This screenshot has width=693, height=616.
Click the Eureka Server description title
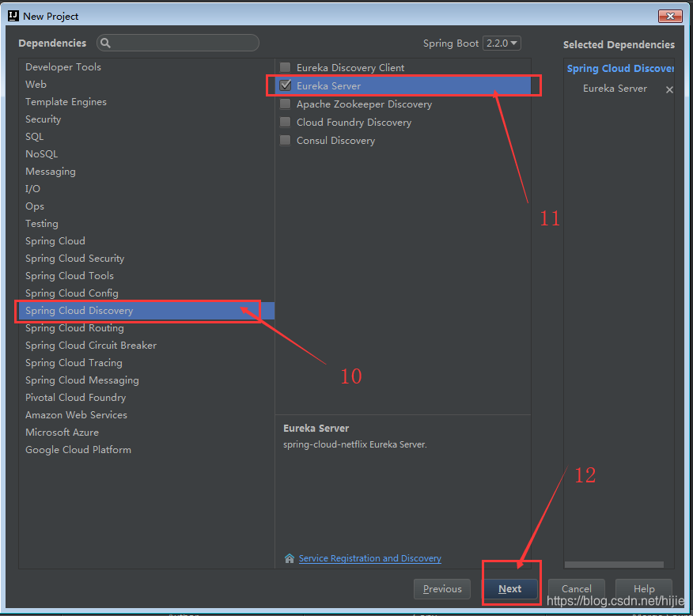point(316,429)
